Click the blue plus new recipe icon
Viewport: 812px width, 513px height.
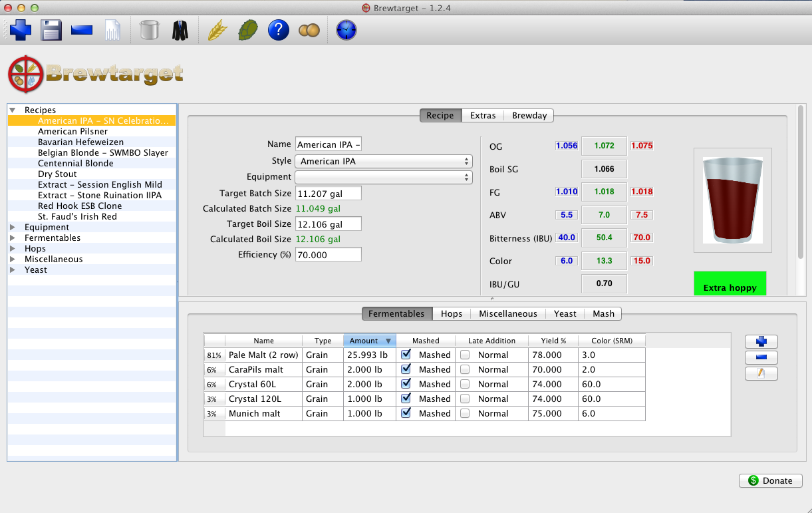tap(21, 30)
